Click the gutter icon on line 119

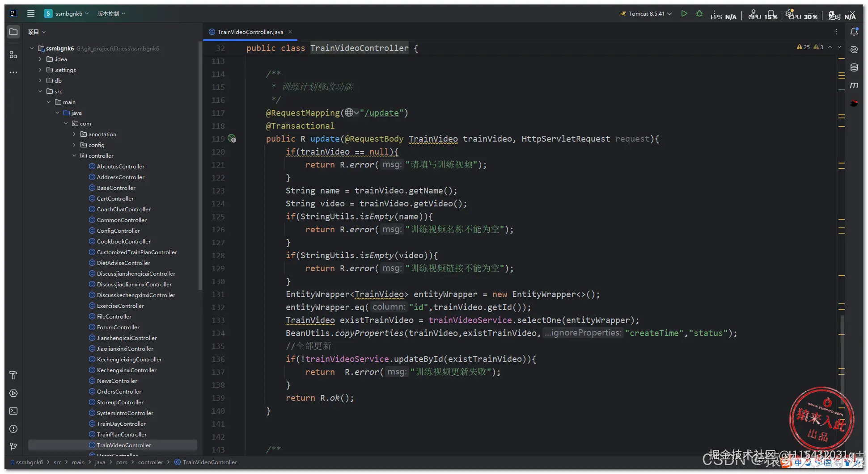(x=232, y=138)
